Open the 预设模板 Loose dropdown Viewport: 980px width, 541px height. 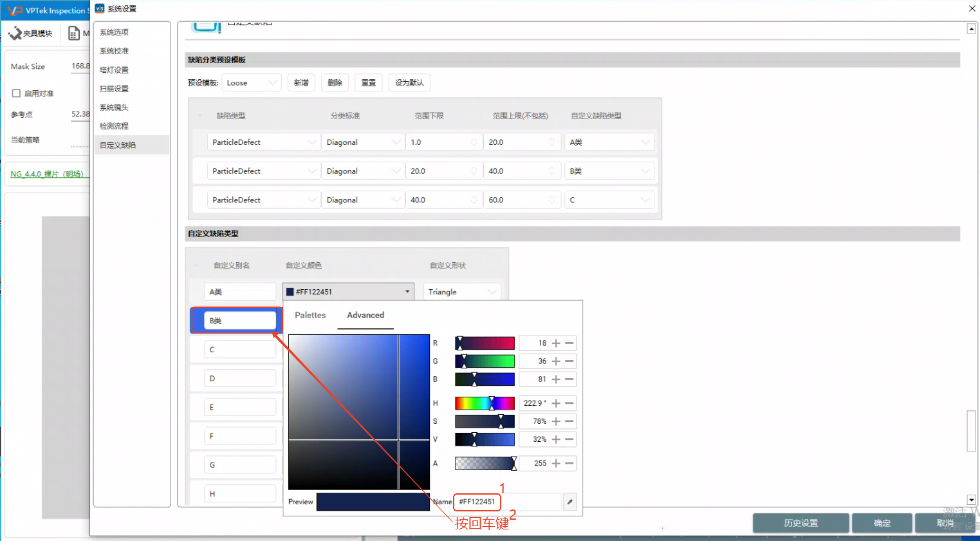252,82
